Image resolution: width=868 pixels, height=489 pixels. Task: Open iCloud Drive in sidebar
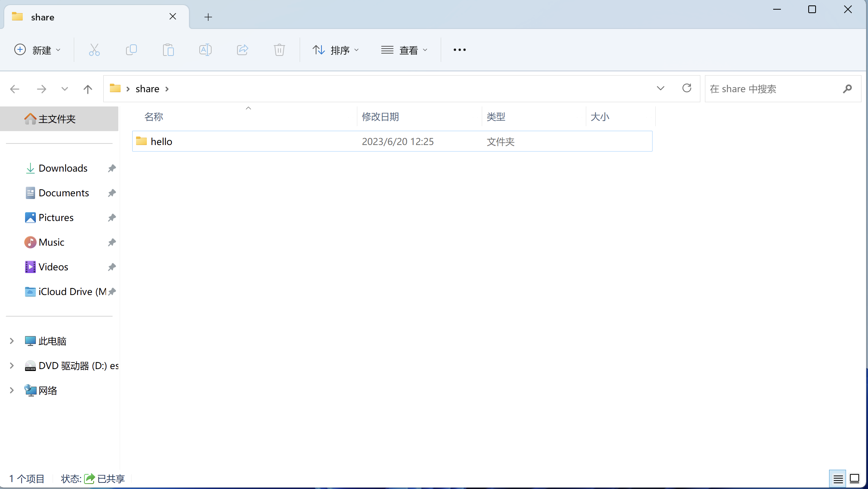tap(72, 292)
